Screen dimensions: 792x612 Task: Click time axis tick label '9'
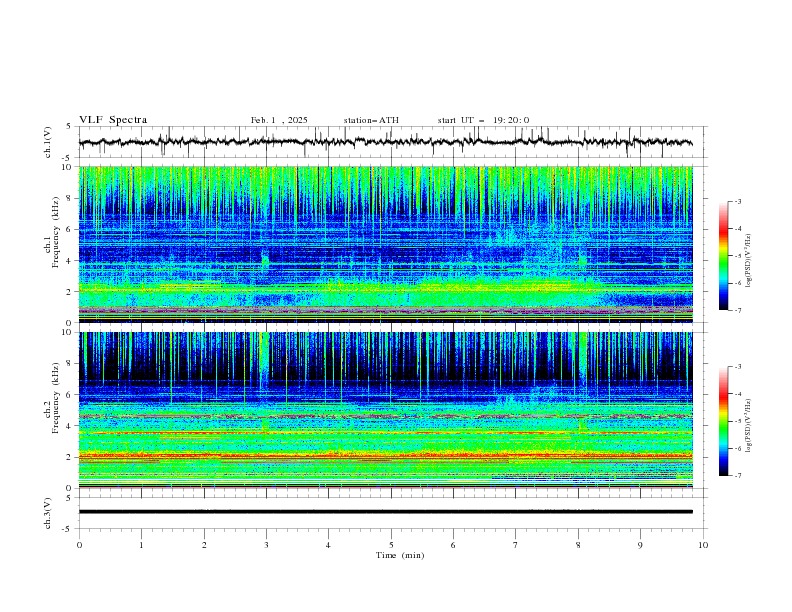640,545
